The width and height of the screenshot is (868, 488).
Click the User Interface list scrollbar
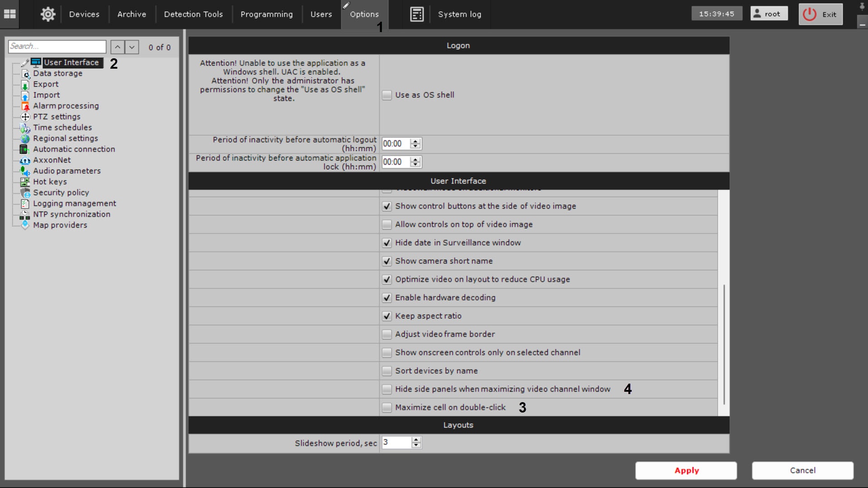(724, 343)
